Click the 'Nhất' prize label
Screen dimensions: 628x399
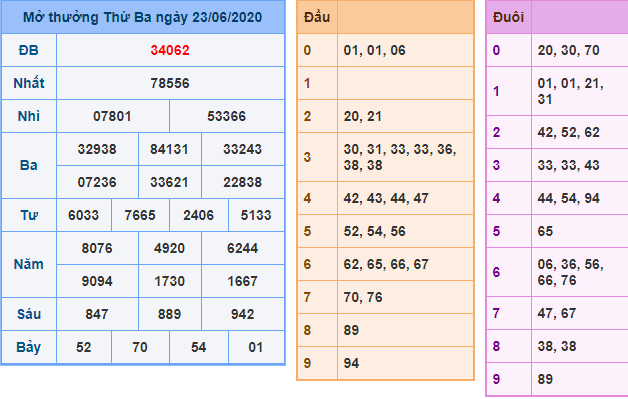[29, 83]
